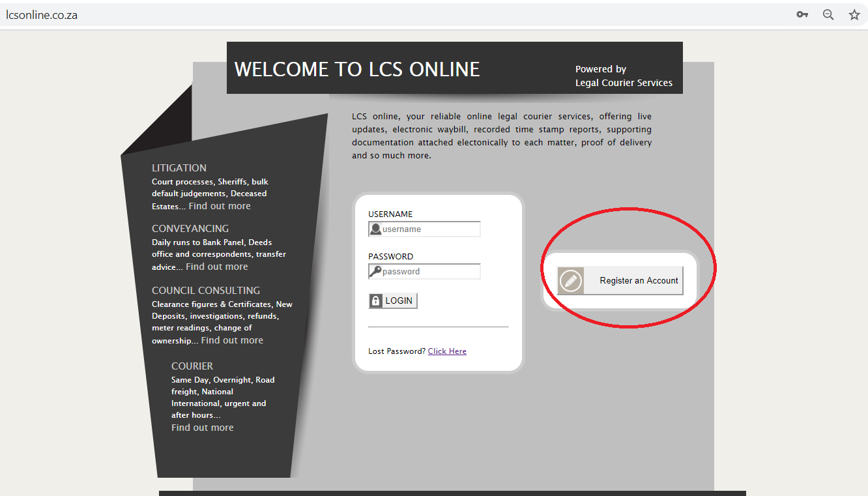Bookmark this page with the star icon
868x496 pixels.
[x=854, y=14]
